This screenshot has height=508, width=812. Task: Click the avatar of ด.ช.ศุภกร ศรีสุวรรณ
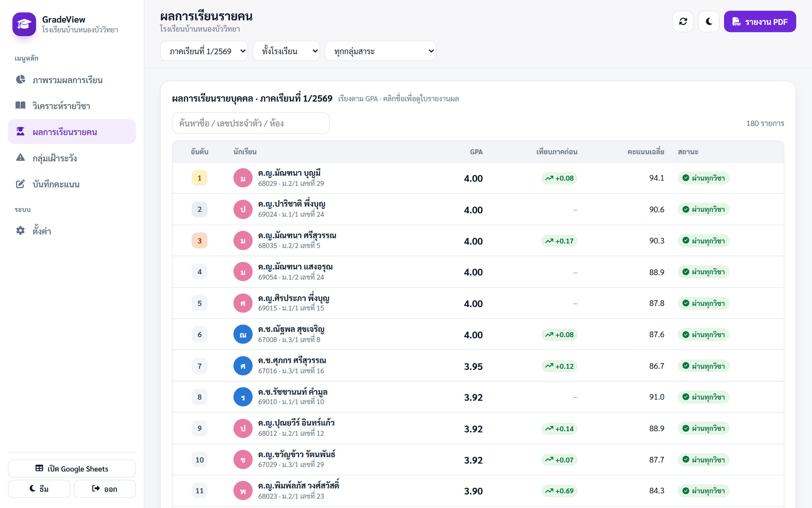tap(243, 366)
